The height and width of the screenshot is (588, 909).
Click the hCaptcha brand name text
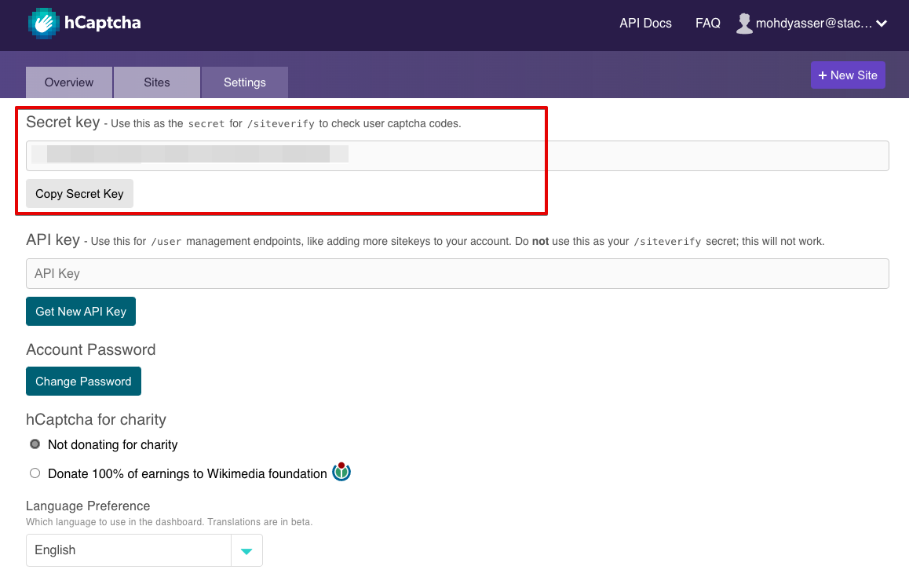[x=103, y=24]
